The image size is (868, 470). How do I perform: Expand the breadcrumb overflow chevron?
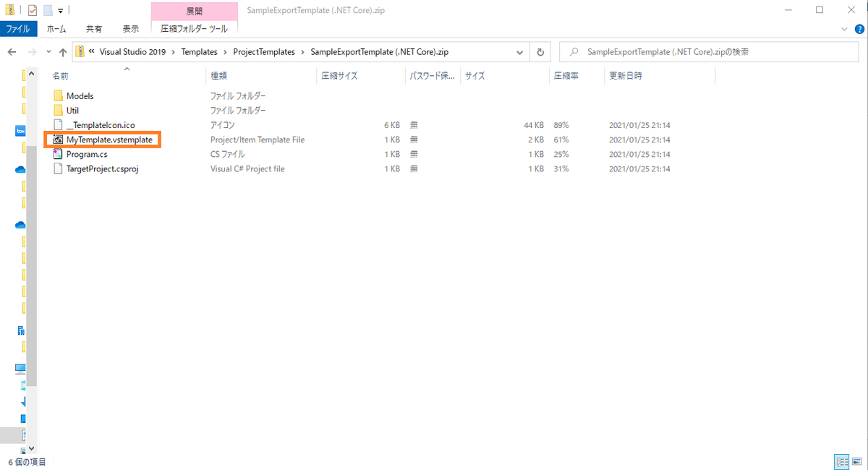pyautogui.click(x=90, y=51)
